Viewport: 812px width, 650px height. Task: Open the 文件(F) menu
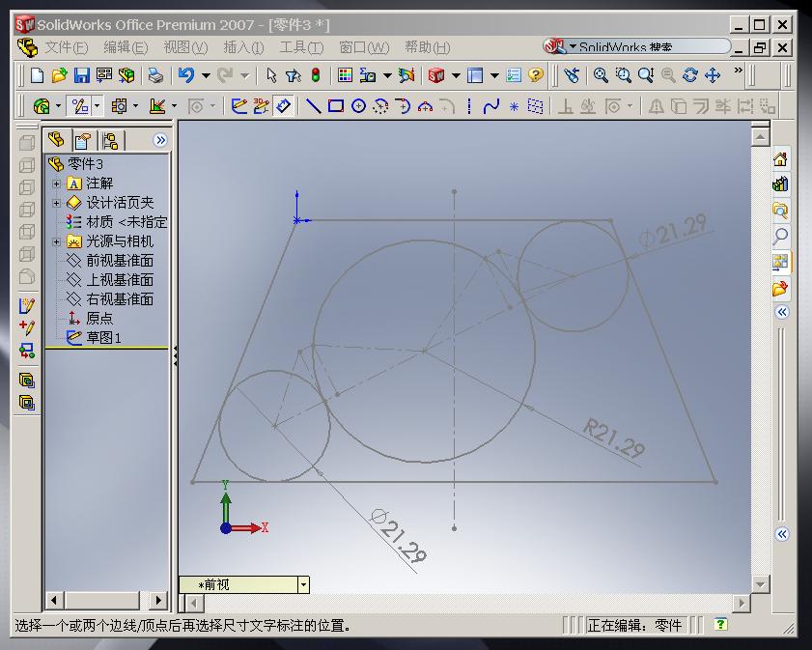click(67, 47)
